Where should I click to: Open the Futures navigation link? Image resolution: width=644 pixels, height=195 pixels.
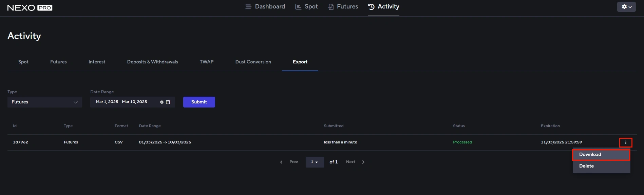[343, 7]
